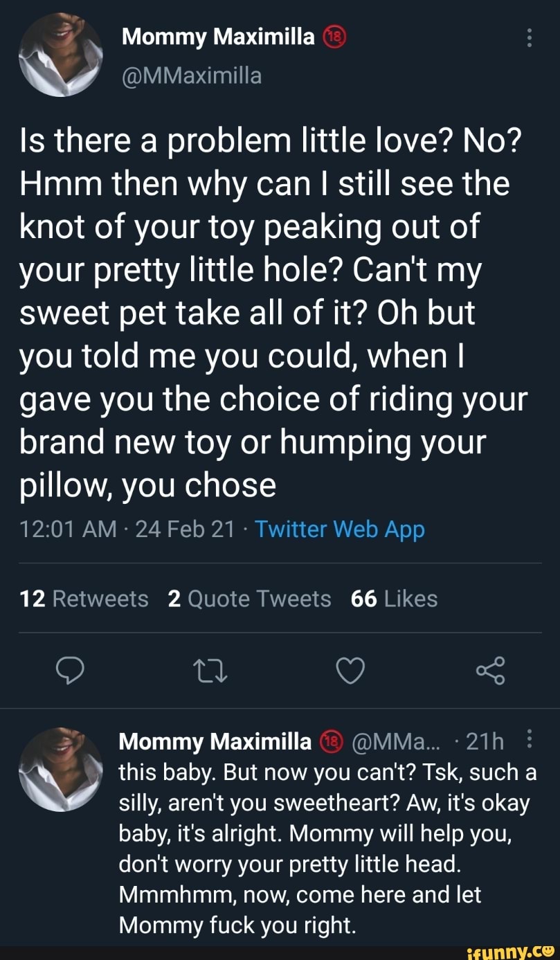Click the main tweet's profile avatar
This screenshot has width=560, height=960.
point(60,55)
